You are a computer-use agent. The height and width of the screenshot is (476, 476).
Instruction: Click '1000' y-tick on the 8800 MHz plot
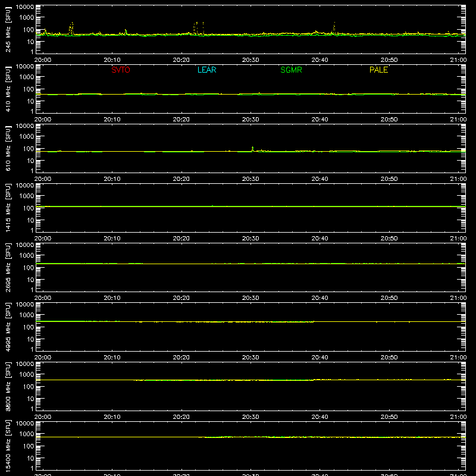27,375
